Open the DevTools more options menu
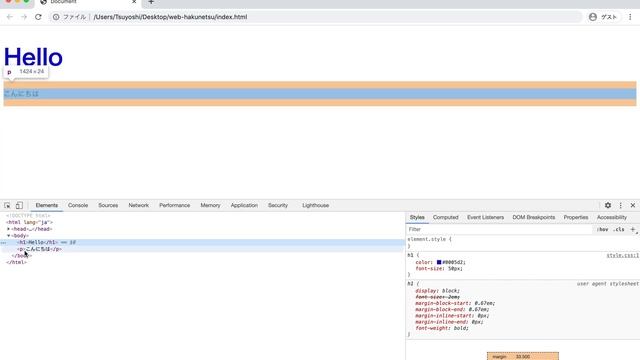Viewport: 640px width, 360px height. pos(620,205)
